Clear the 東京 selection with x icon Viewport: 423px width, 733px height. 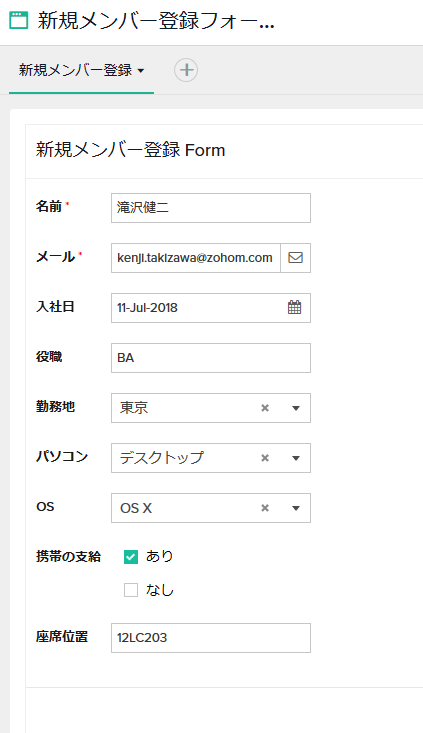265,408
